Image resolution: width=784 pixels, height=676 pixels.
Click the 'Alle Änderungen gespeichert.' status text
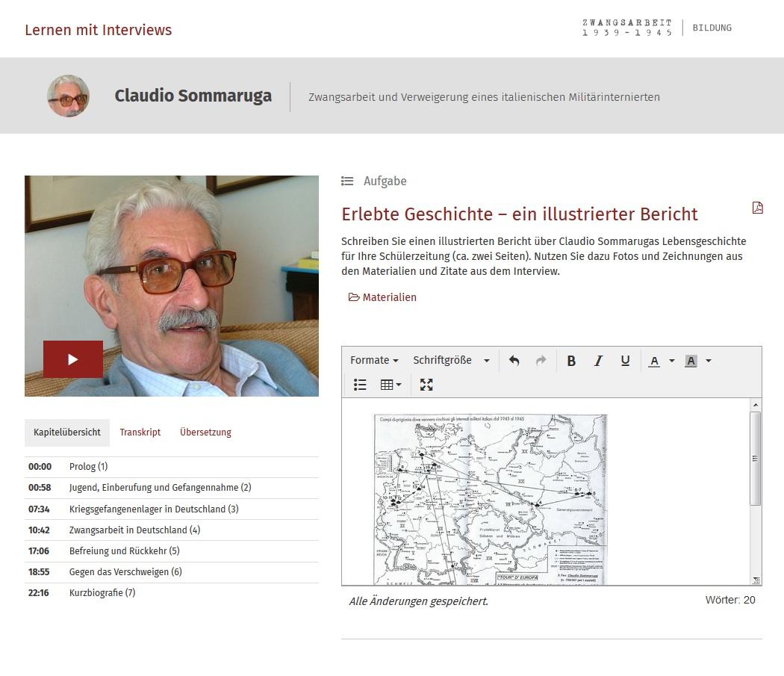[x=418, y=601]
